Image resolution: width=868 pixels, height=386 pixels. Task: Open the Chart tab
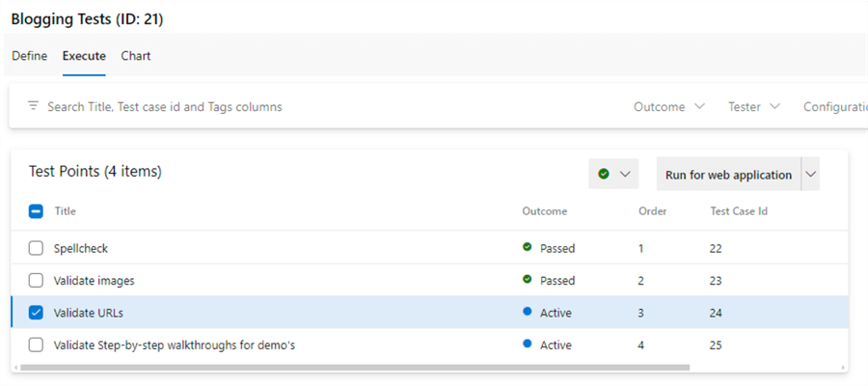pos(135,56)
